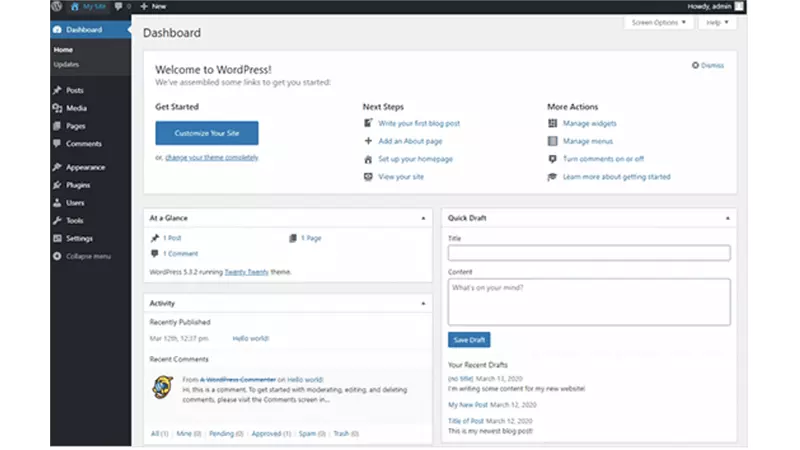Click the Twenty Twenty theme link
Screen dimensions: 800x450
(x=246, y=272)
